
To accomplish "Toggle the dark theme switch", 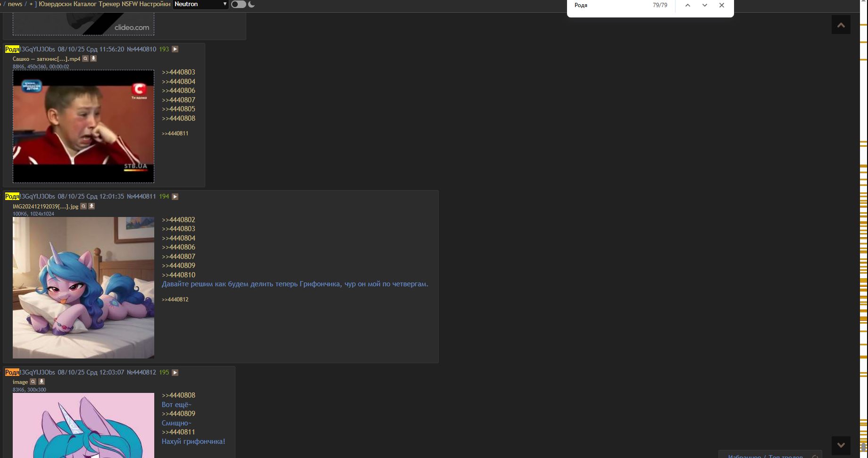I will point(239,4).
